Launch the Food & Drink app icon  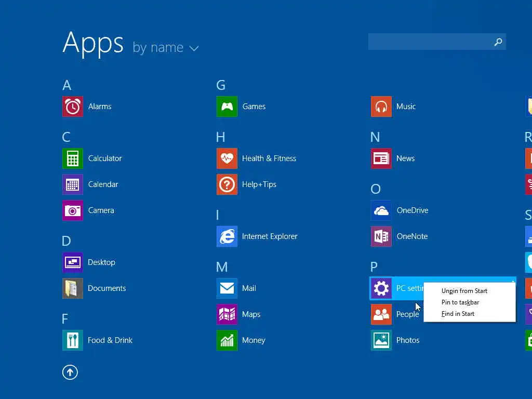[x=73, y=340]
